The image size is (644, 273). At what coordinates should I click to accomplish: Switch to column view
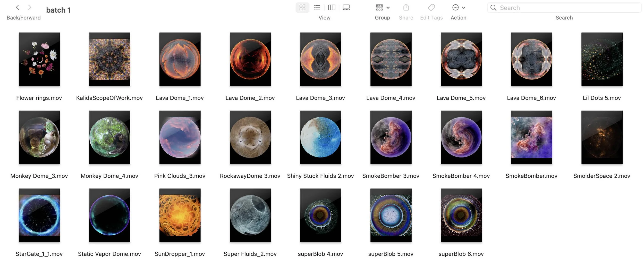click(x=332, y=7)
